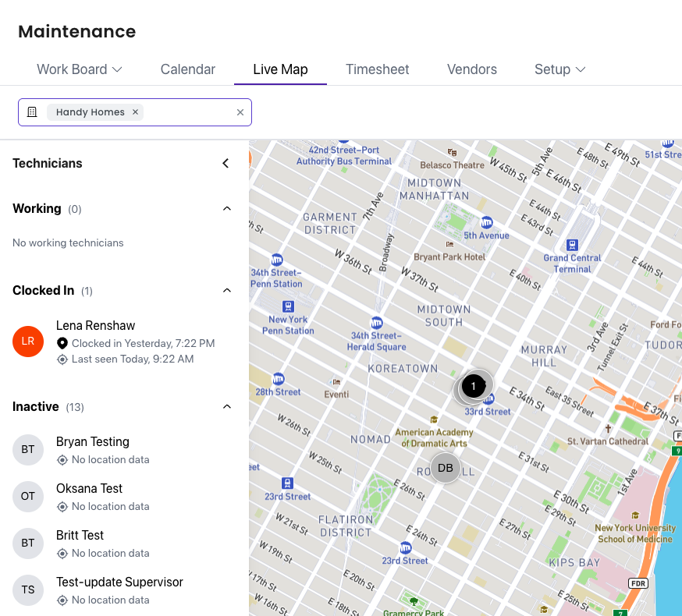Click the Bryant Park Hotel map icon
Viewport: 682px width, 616px height.
click(449, 244)
